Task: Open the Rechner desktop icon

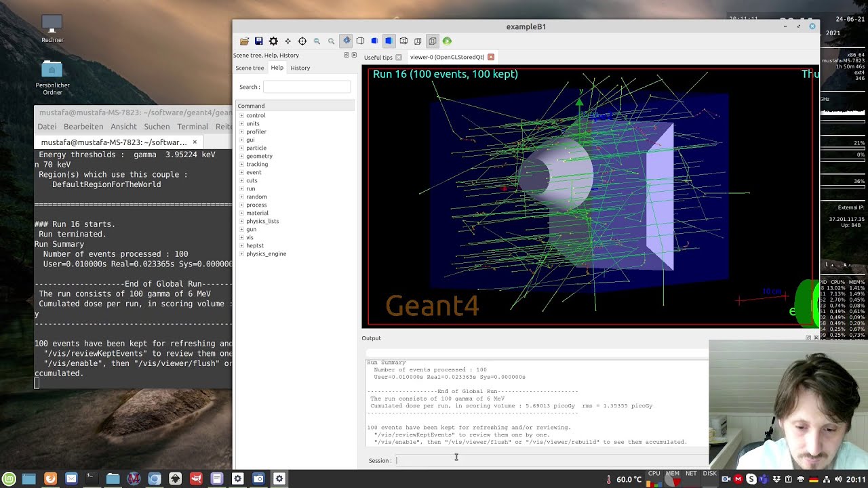Action: point(52,29)
